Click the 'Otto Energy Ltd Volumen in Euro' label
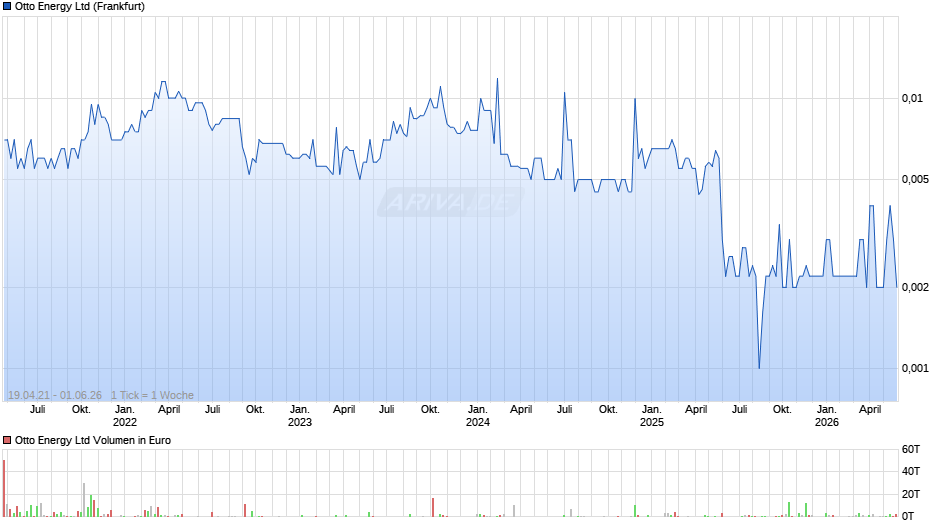Image resolution: width=940 pixels, height=526 pixels. (93, 440)
